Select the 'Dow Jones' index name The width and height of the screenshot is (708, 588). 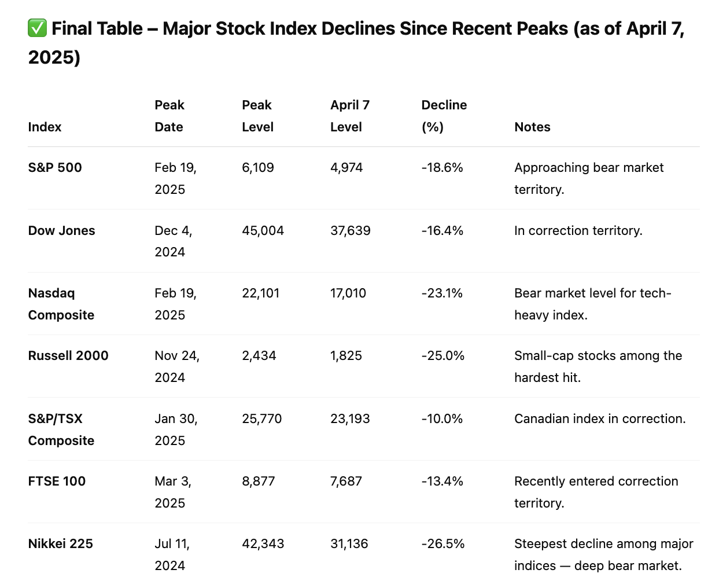click(x=61, y=230)
